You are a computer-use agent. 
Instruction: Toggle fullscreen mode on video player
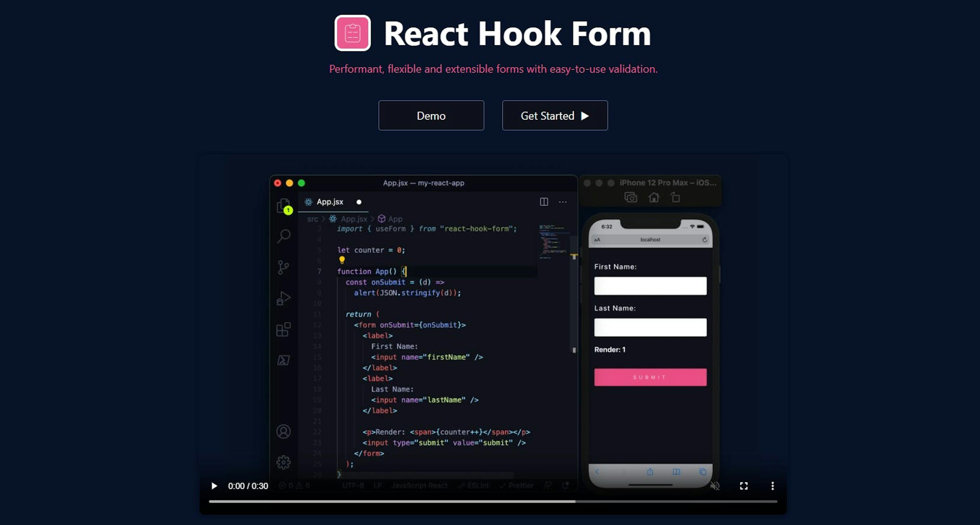point(743,485)
